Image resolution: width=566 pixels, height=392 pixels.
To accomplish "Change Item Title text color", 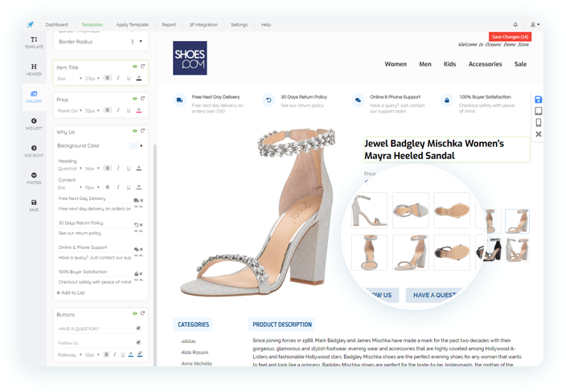I will pos(138,78).
